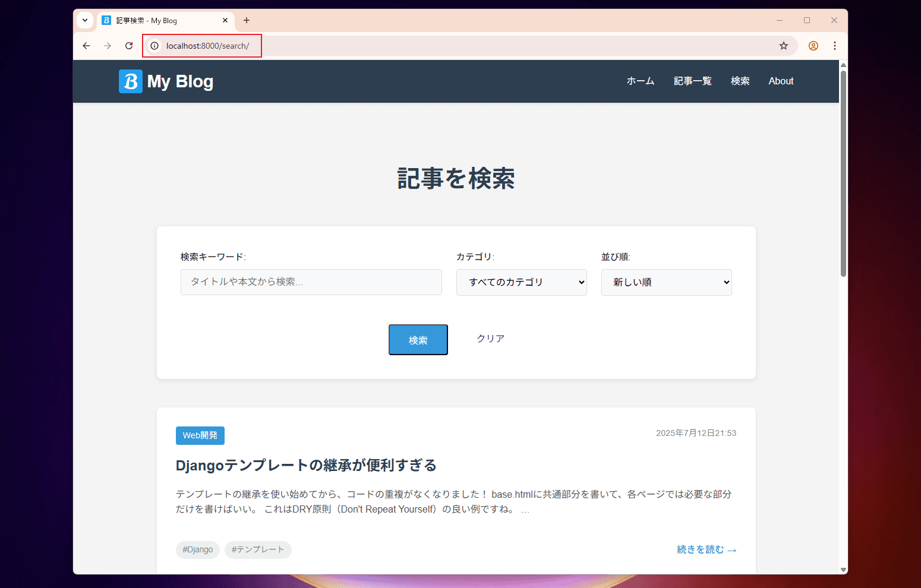The height and width of the screenshot is (588, 921).
Task: Click the #Django tag
Action: pyautogui.click(x=198, y=549)
